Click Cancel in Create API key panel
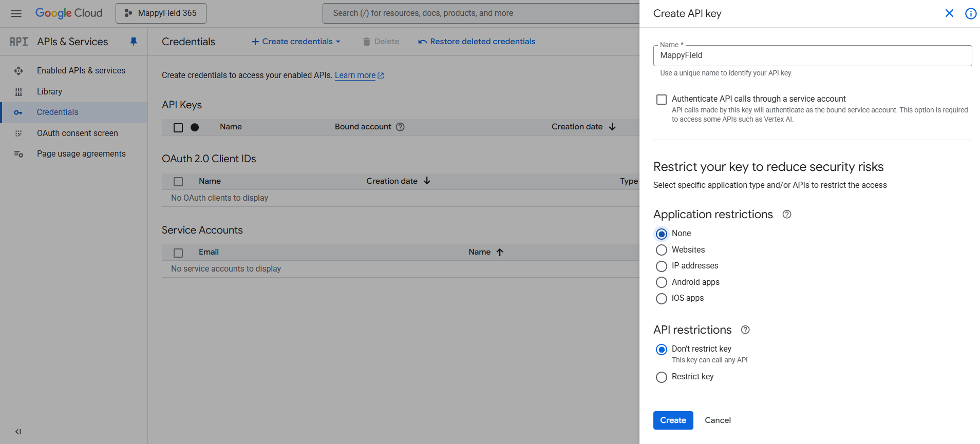980x444 pixels. pos(718,420)
